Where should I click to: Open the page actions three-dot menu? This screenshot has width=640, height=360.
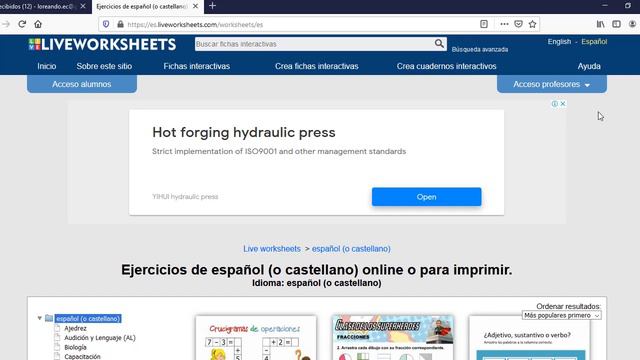click(504, 24)
